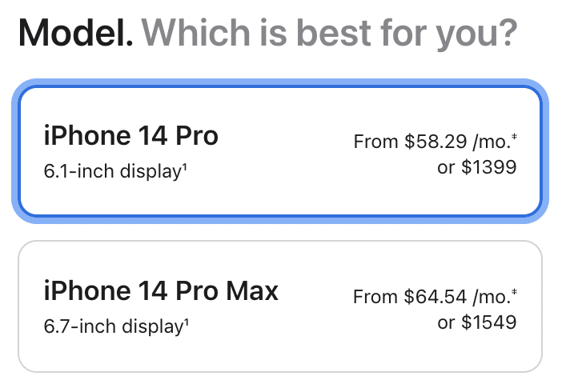Click the "/mo." label in the Pro Max card
The image size is (562, 392).
[490, 298]
